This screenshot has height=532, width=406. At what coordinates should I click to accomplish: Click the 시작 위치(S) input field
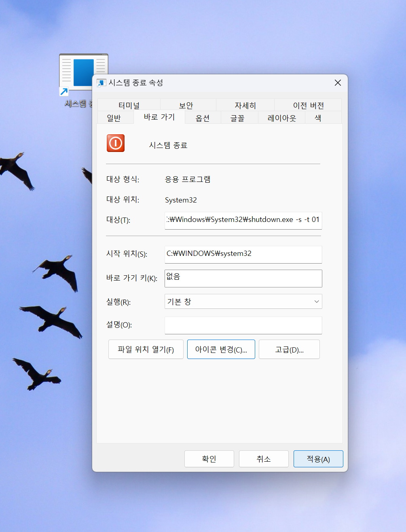coord(243,254)
